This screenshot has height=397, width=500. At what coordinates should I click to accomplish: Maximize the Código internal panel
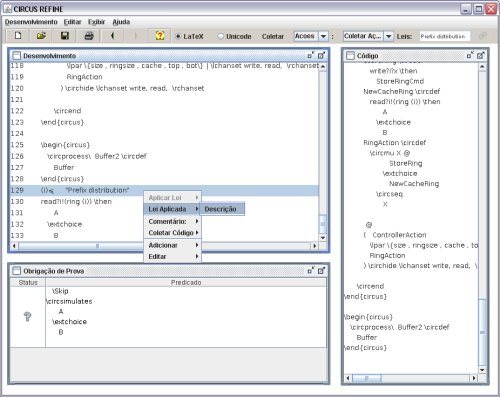[481, 55]
